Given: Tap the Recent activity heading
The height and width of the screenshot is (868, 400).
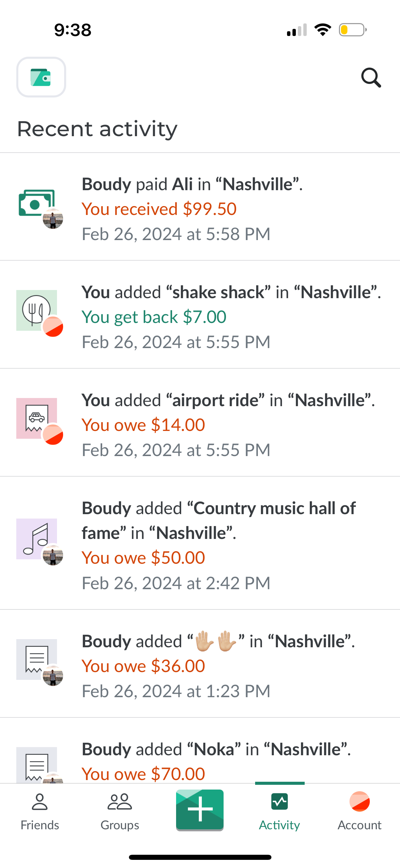Looking at the screenshot, I should coord(97,129).
